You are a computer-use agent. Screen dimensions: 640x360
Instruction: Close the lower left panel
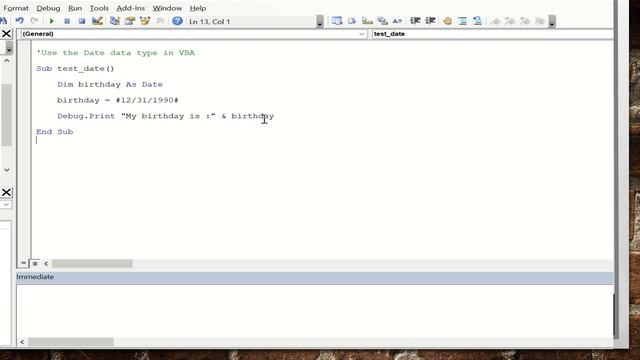(x=6, y=192)
